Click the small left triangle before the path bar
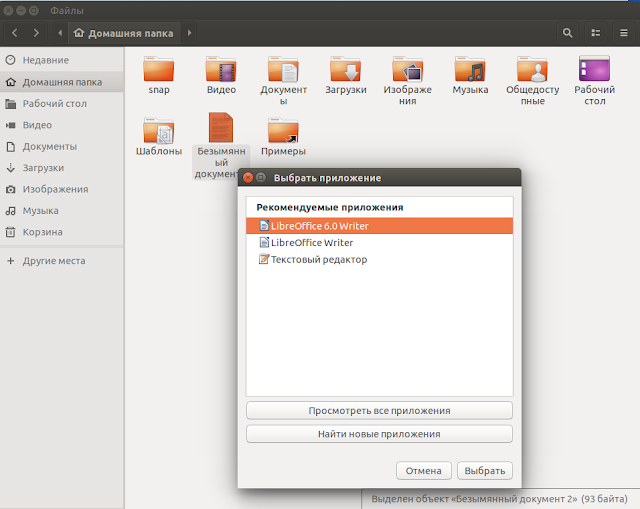Image resolution: width=640 pixels, height=509 pixels. (60, 33)
